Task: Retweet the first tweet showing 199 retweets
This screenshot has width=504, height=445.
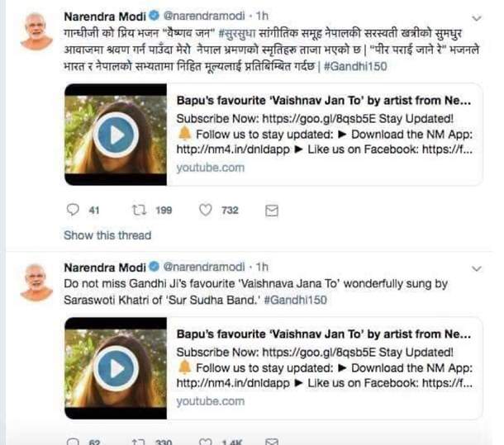Action: click(x=140, y=211)
